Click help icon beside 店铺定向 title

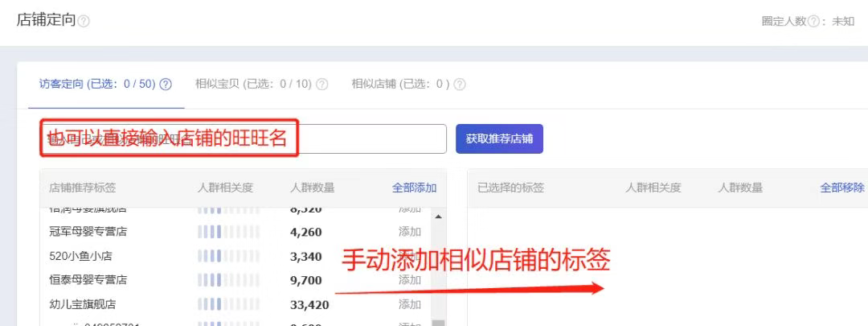pyautogui.click(x=84, y=22)
